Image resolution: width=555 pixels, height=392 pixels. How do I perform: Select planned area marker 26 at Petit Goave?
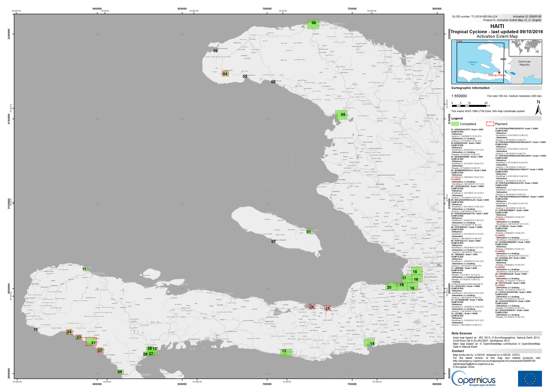click(312, 307)
